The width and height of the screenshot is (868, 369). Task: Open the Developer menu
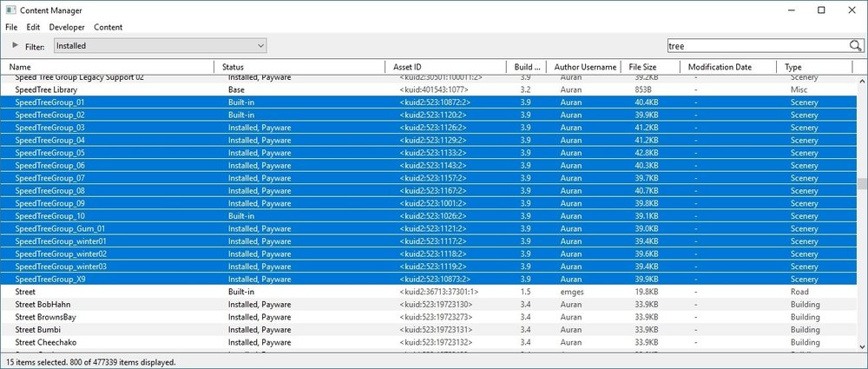point(67,27)
